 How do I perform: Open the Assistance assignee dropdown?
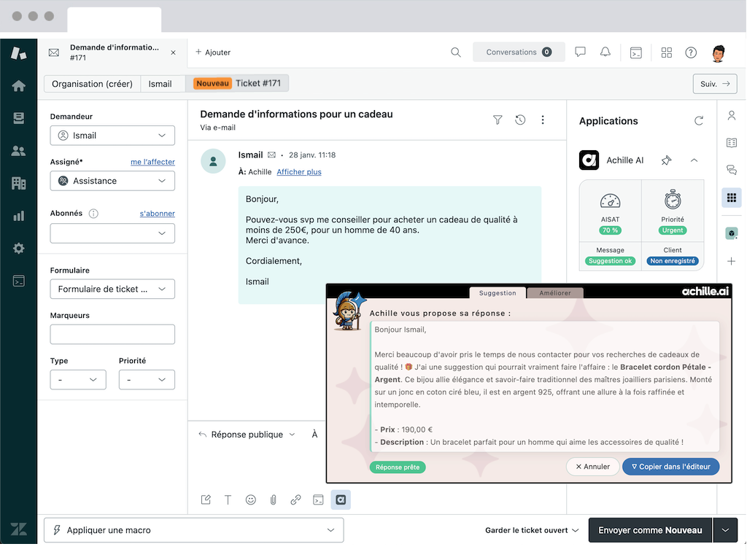[x=112, y=181]
